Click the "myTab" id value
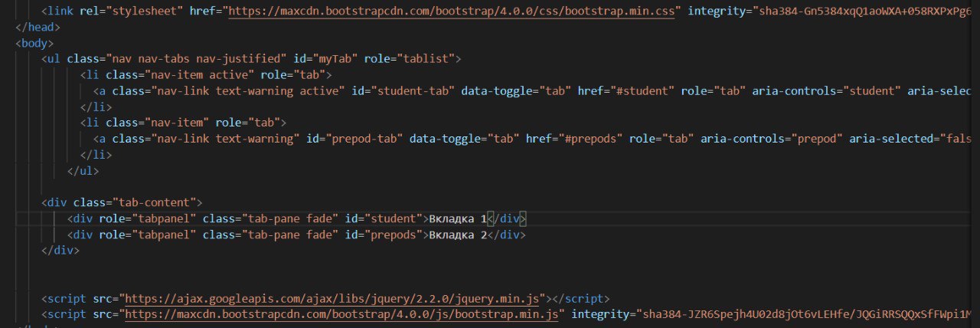The width and height of the screenshot is (980, 328). 335,59
